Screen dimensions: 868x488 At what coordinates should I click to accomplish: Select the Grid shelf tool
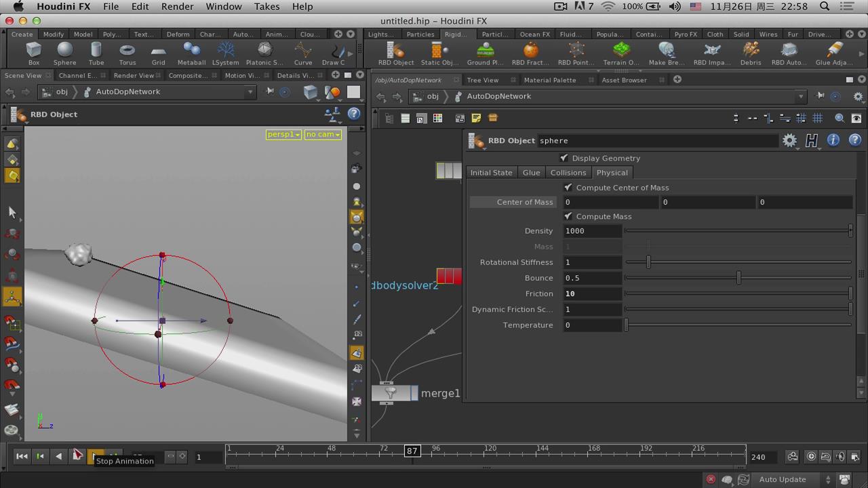click(158, 54)
